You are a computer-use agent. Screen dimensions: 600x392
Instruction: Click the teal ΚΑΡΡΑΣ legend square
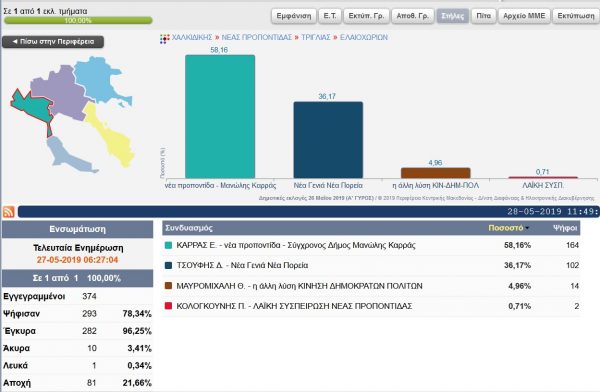click(168, 245)
